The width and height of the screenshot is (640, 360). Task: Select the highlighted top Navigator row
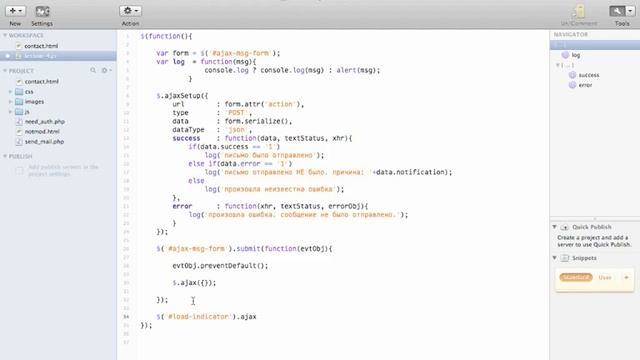[x=595, y=45]
